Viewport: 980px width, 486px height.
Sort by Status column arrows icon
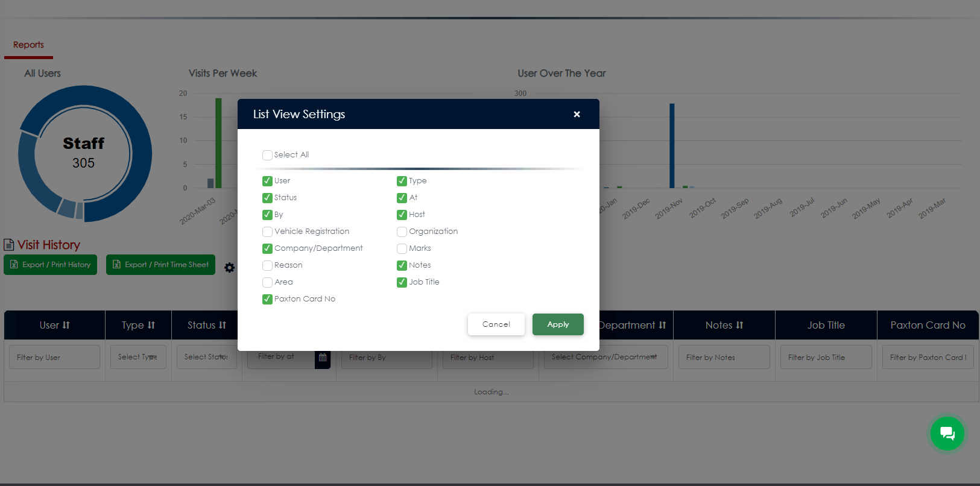coord(223,325)
